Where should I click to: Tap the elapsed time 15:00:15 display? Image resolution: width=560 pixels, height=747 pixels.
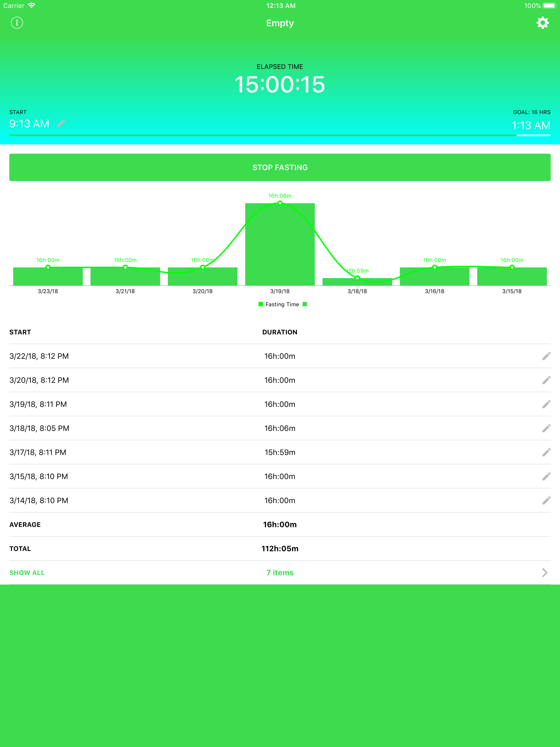pos(280,85)
